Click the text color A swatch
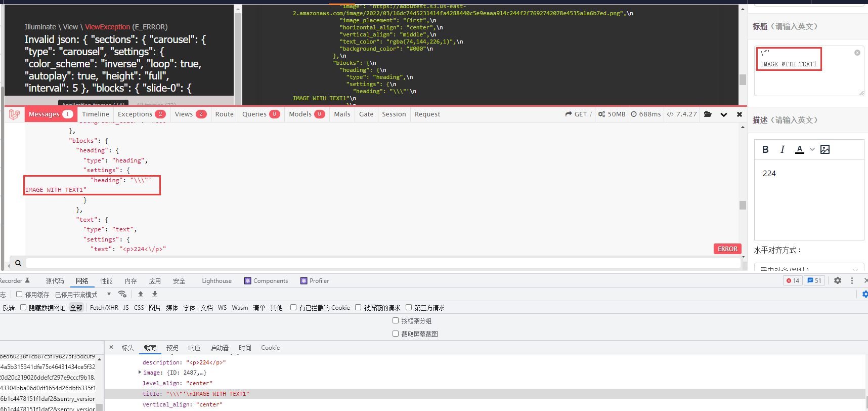This screenshot has width=868, height=411. point(800,149)
